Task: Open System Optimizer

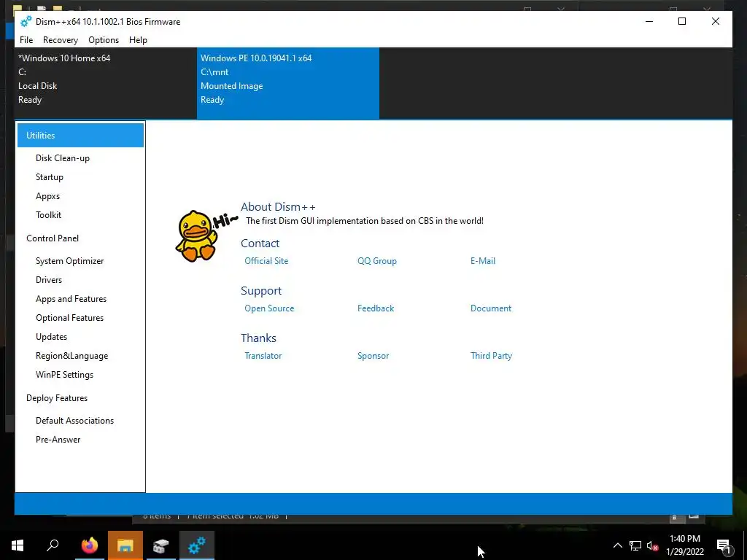Action: [69, 261]
